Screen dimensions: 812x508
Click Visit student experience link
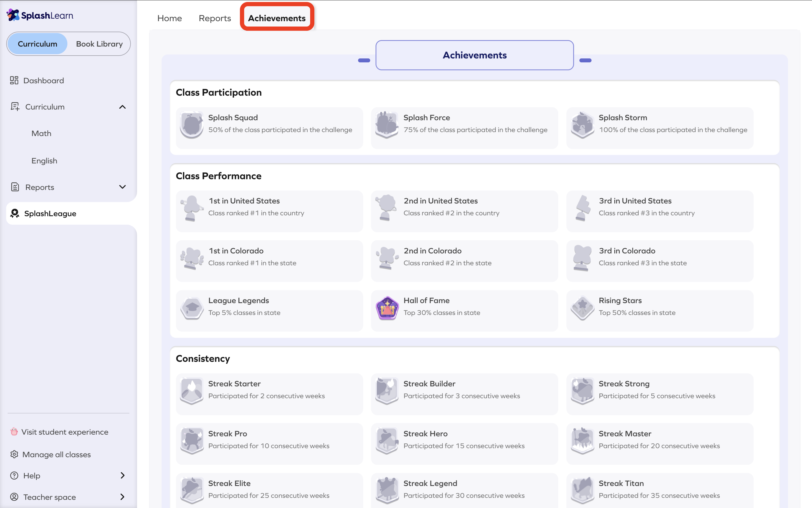[65, 432]
